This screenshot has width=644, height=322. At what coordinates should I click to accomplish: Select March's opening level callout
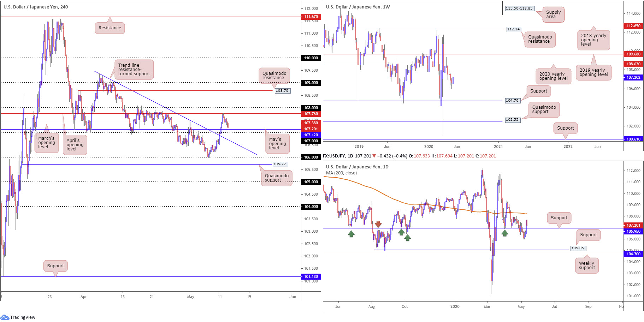[47, 143]
